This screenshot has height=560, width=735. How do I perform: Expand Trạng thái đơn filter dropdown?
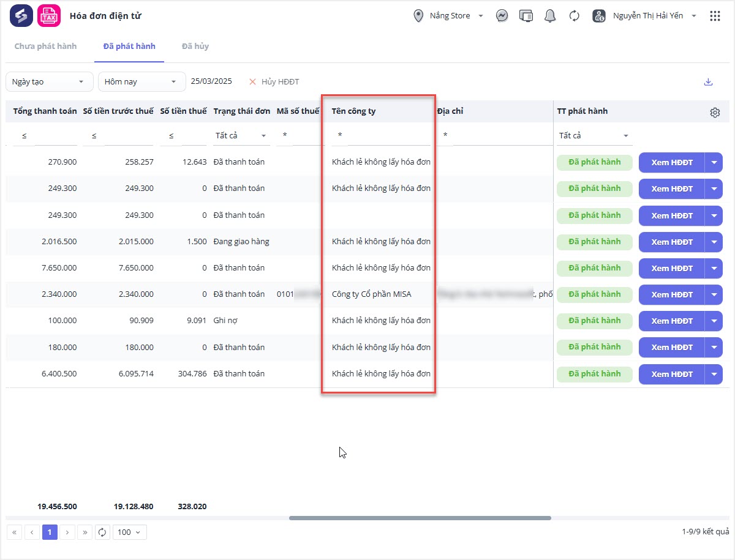pyautogui.click(x=241, y=136)
